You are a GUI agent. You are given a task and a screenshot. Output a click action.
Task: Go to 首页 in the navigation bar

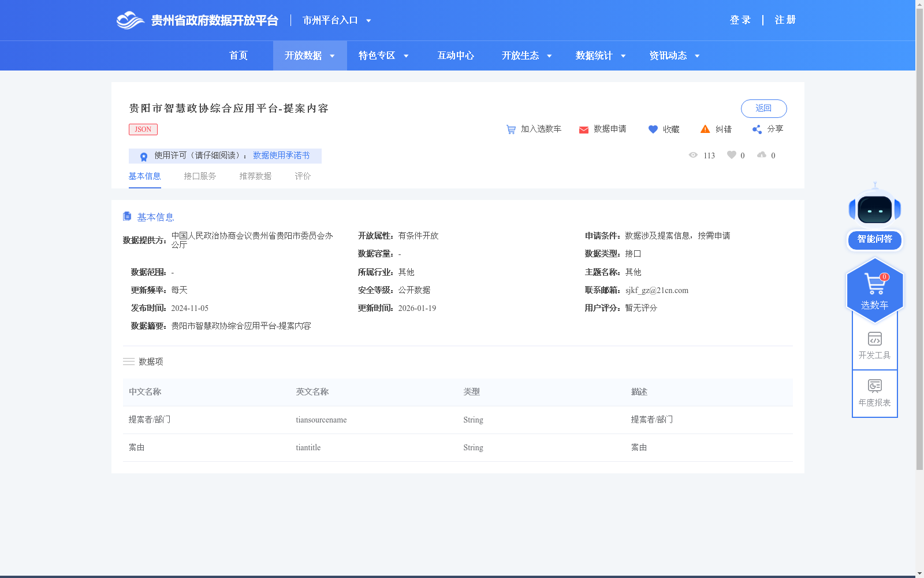coord(239,55)
